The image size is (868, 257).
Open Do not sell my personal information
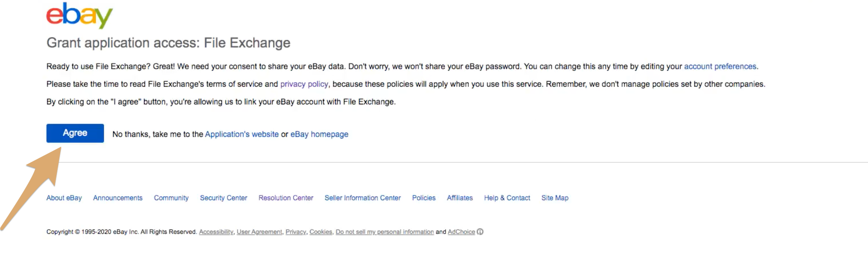385,232
